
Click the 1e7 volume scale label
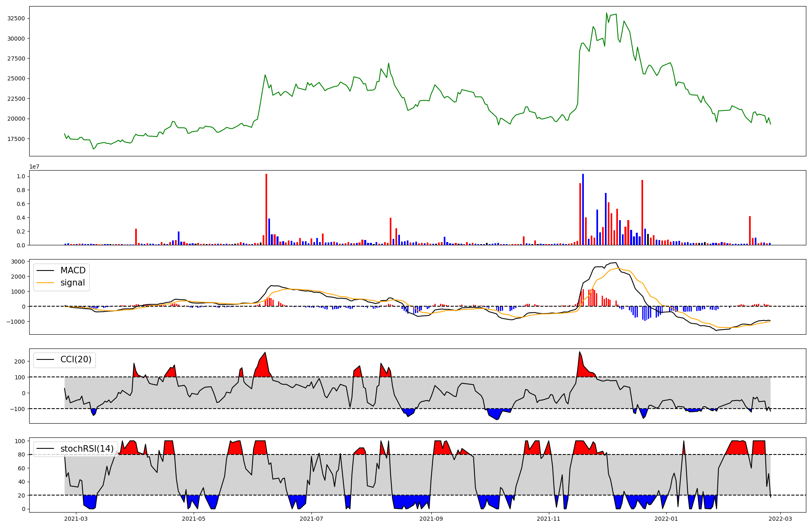[x=34, y=167]
